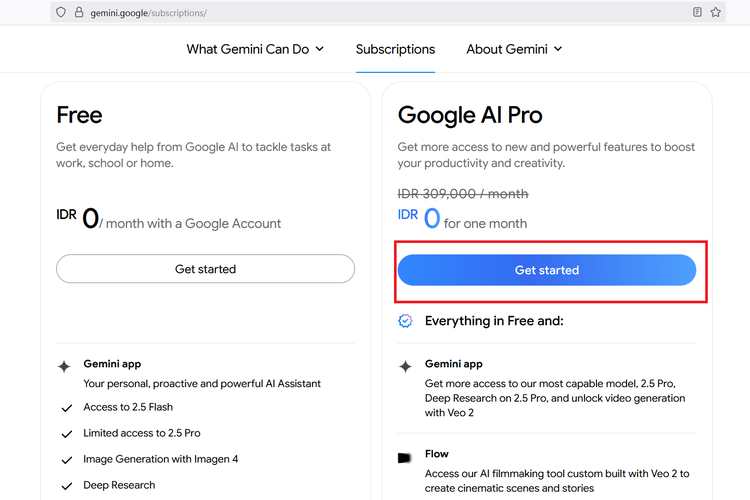Click the Google AI Pro heading
Viewport: 750px width, 500px height.
coord(470,115)
